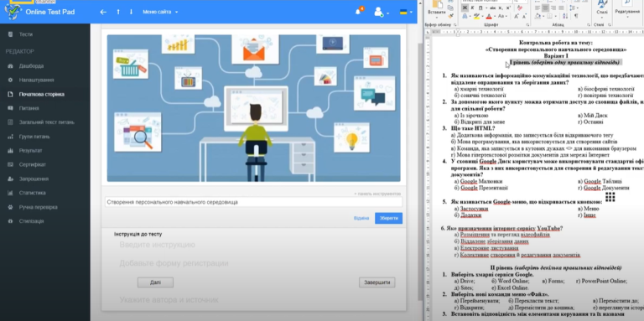
Task: Click the test title input field
Action: point(253,202)
